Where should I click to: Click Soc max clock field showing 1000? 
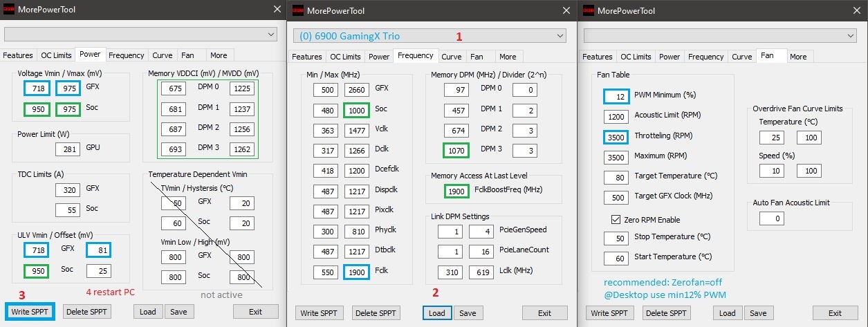point(356,110)
